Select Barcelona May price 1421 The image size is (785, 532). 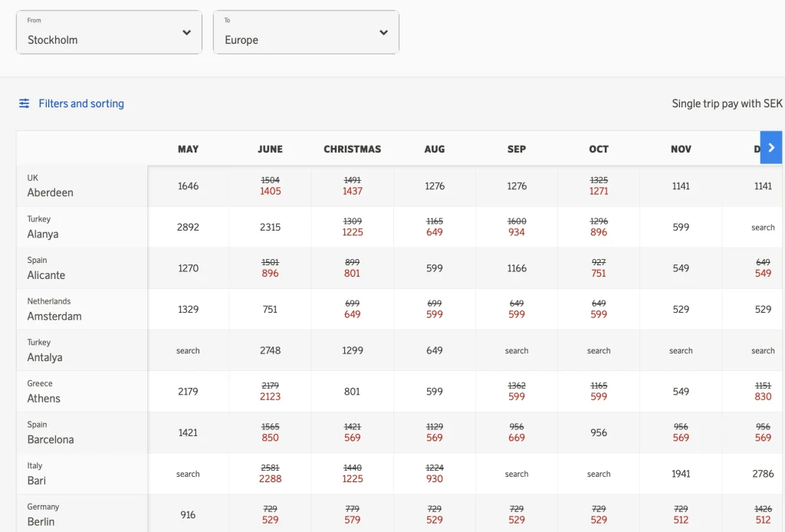[x=189, y=432]
